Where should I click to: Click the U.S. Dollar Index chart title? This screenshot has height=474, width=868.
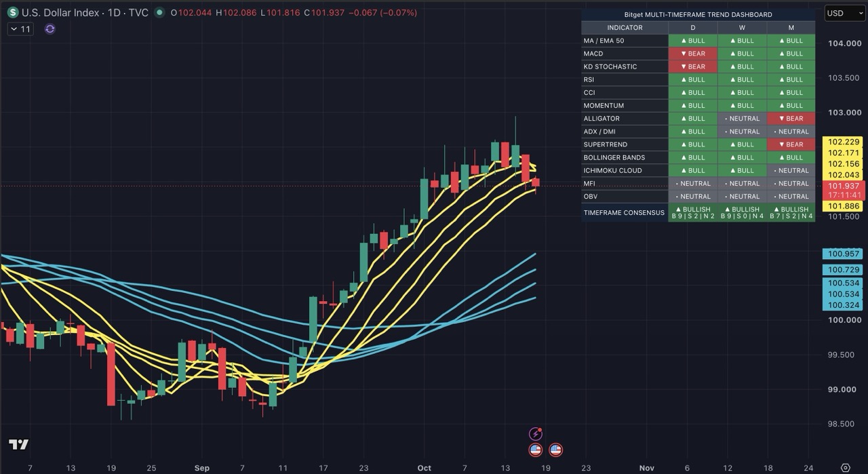coord(85,13)
